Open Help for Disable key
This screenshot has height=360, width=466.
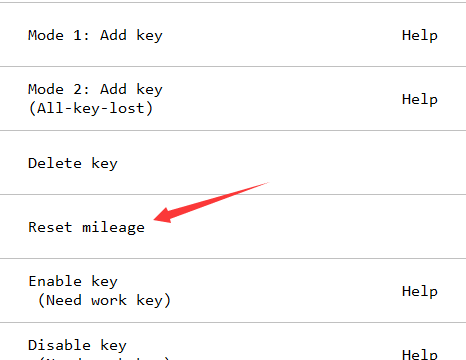pos(420,354)
